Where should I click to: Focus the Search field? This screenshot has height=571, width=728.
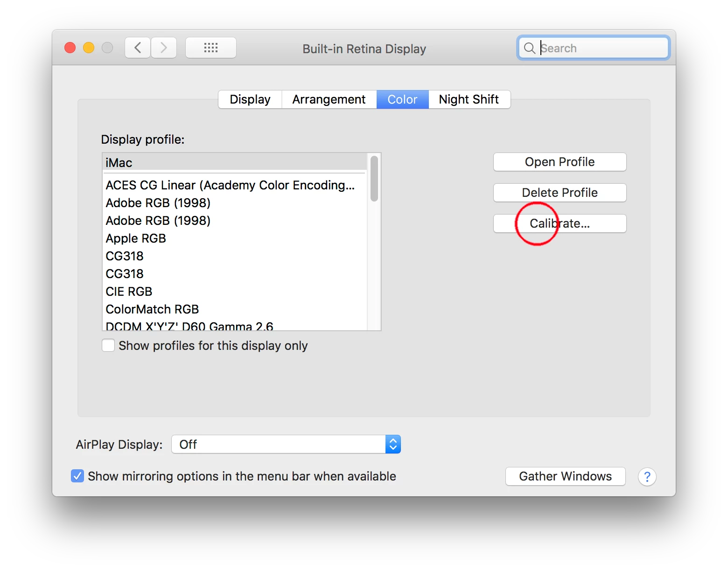[594, 48]
